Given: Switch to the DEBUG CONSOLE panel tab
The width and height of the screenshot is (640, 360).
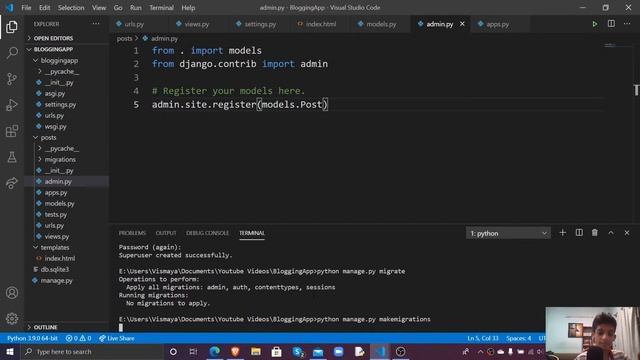Looking at the screenshot, I should coord(207,233).
